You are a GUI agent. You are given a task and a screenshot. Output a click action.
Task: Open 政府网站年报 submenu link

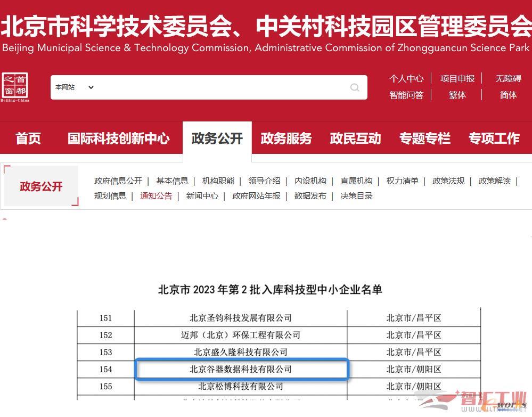click(x=256, y=196)
